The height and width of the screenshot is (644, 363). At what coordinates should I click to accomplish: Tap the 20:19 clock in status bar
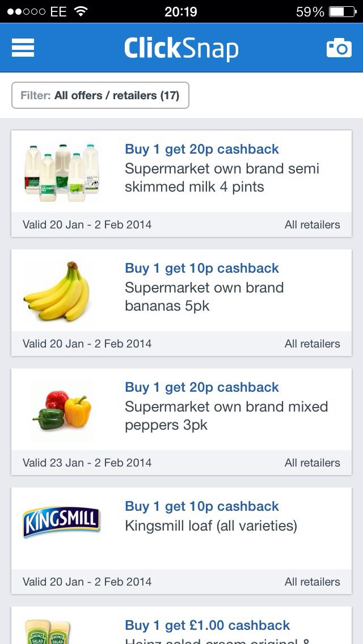[x=181, y=11]
